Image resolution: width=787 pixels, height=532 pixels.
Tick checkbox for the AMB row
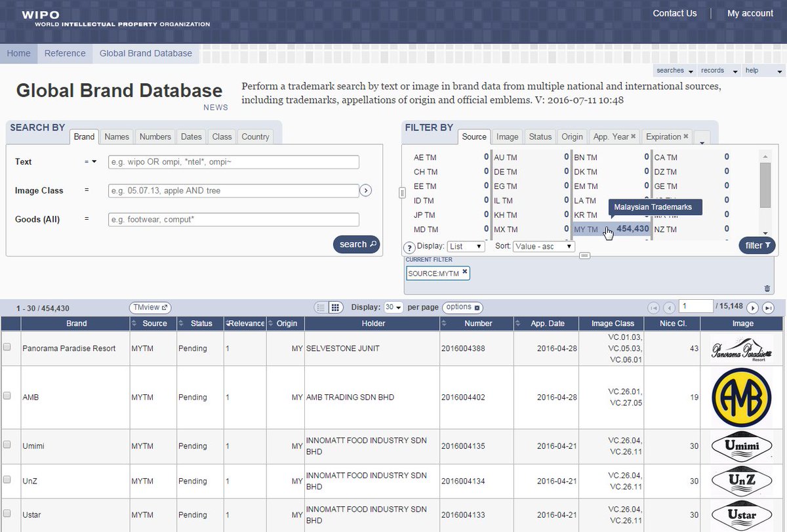(7, 396)
